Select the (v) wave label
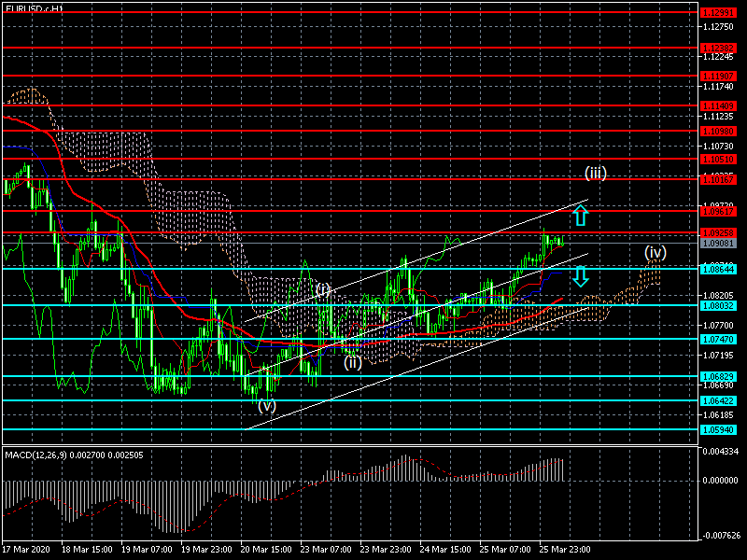Screen dimensions: 747x560 click(x=267, y=405)
